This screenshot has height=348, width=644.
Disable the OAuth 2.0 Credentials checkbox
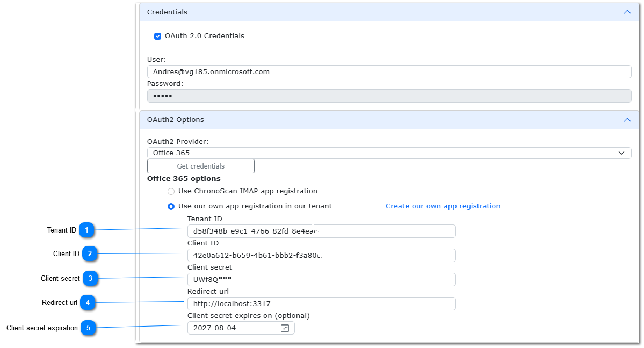pos(157,36)
